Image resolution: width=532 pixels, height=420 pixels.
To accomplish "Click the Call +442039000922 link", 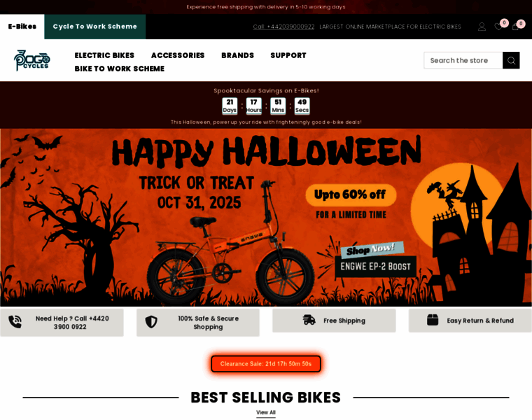I will point(283,27).
